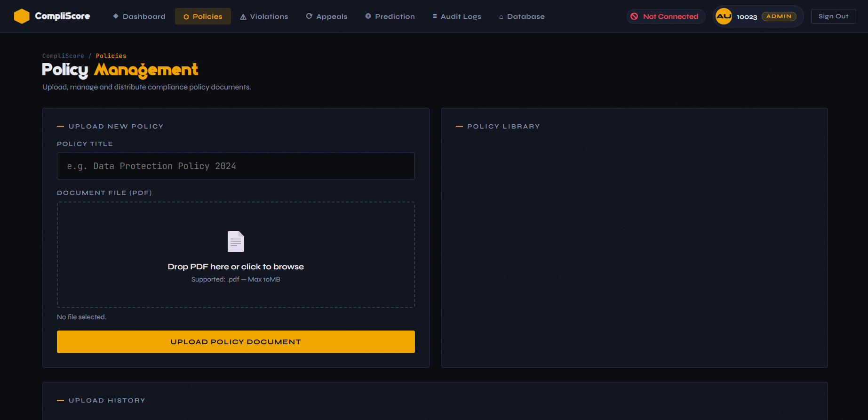
Task: Click the Violations warning triangle icon
Action: 243,17
